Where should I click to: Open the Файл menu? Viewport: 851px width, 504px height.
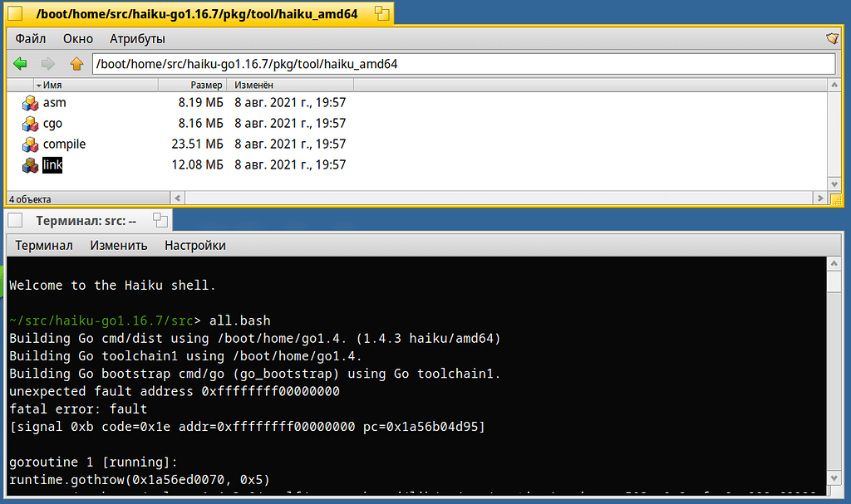click(31, 38)
